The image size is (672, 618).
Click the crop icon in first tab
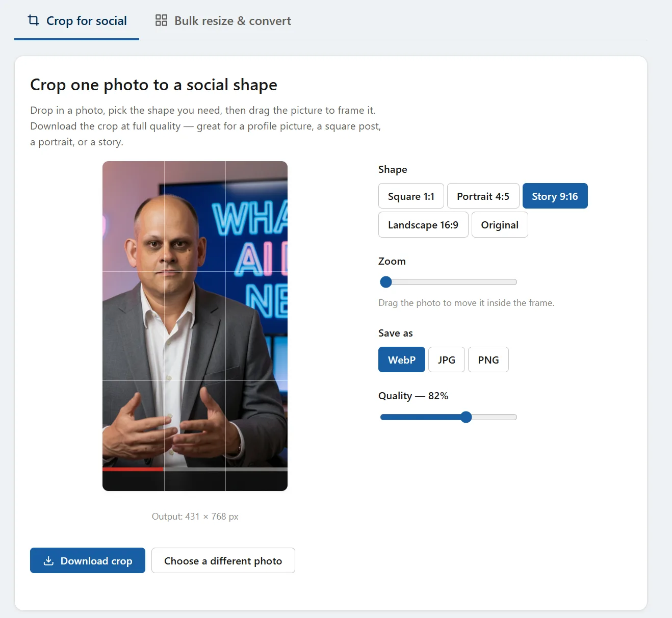point(34,20)
